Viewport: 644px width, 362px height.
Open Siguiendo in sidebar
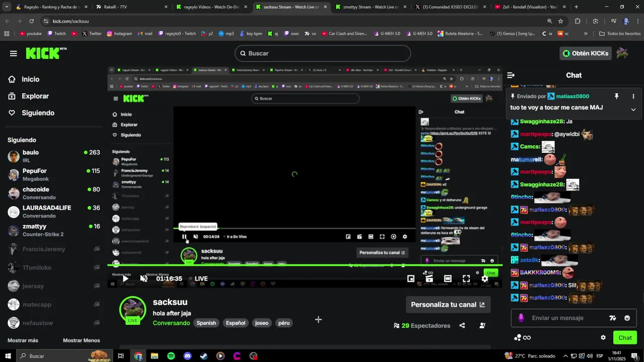point(38,113)
